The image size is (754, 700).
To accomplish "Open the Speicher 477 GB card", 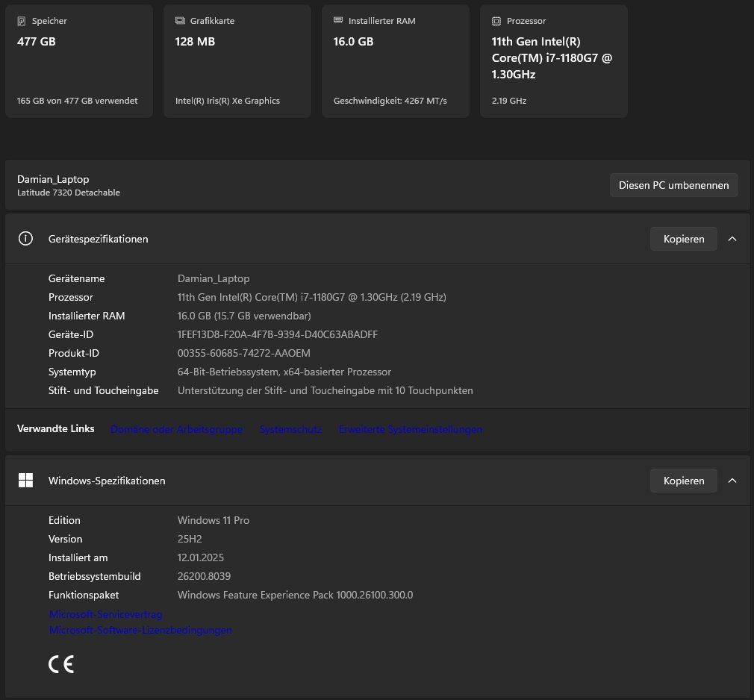I will (x=79, y=61).
